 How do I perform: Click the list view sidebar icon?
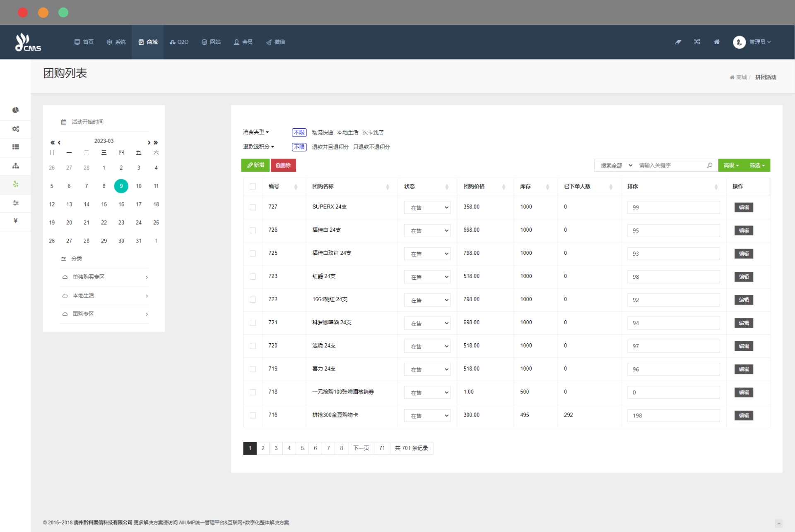click(x=15, y=147)
